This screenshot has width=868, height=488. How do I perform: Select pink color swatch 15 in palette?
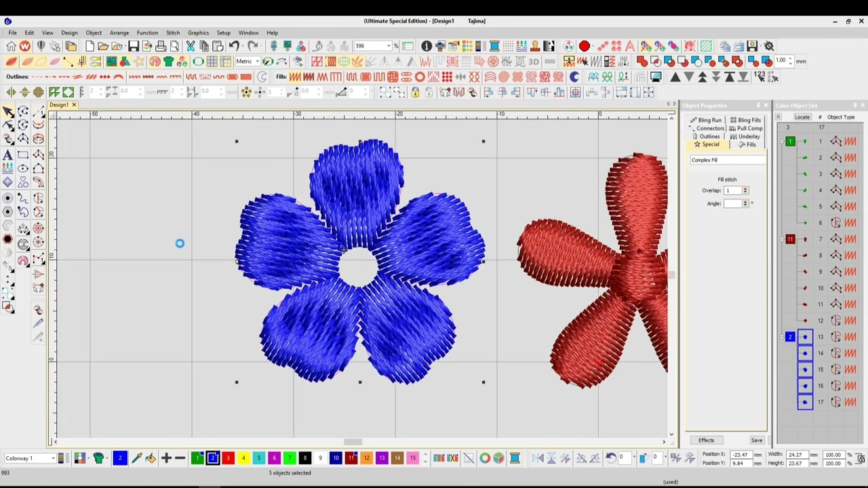point(412,459)
